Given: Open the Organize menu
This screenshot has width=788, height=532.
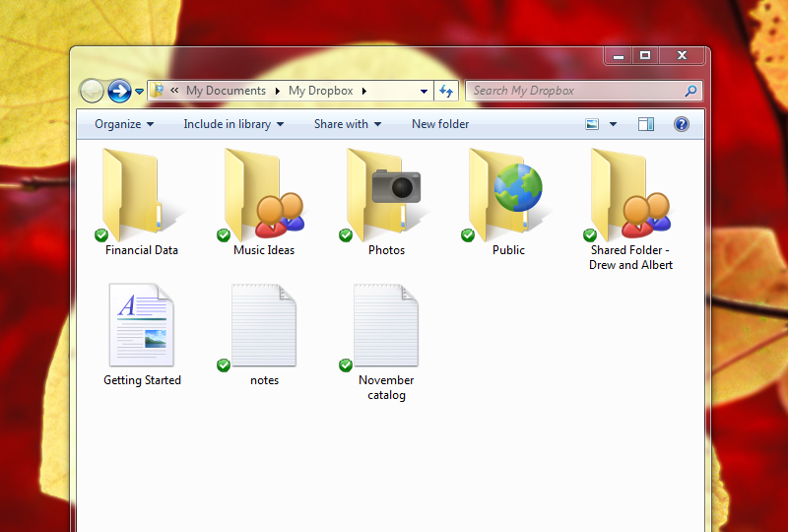Looking at the screenshot, I should click(124, 124).
